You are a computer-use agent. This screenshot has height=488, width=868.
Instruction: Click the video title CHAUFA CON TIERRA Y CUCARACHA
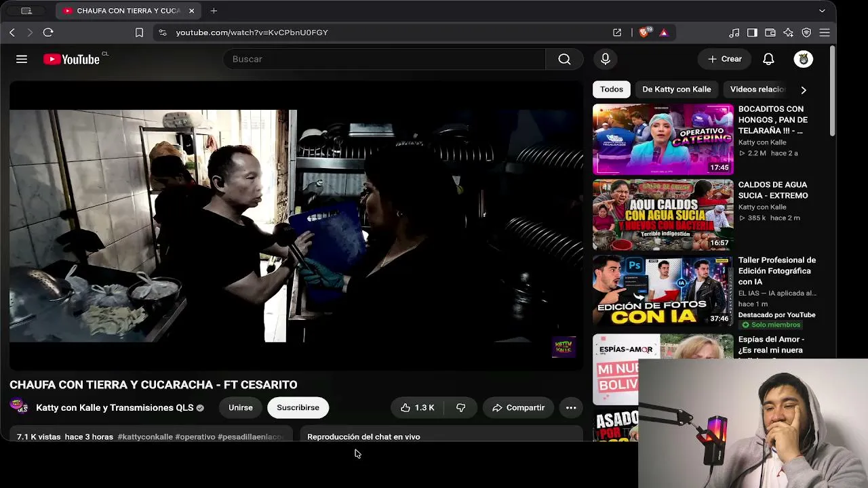point(153,384)
